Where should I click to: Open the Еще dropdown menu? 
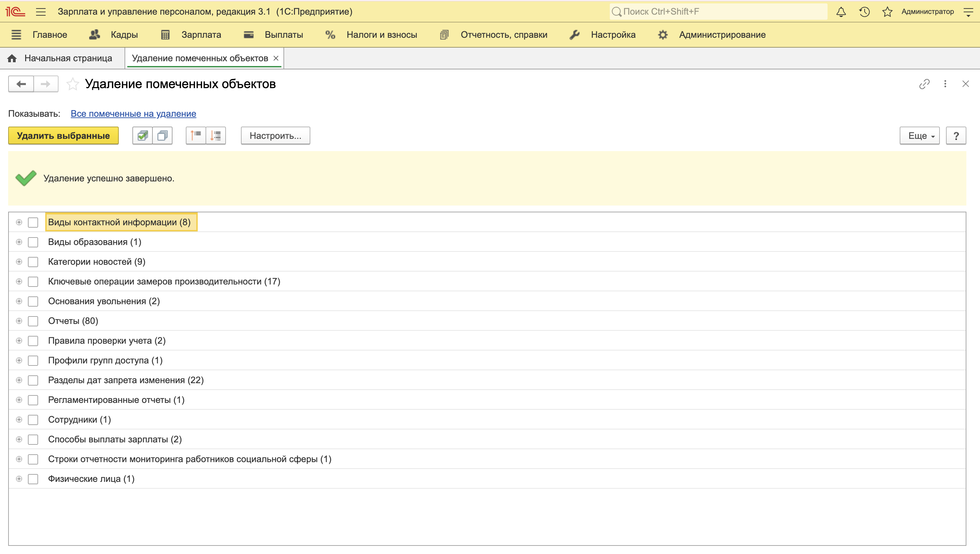[919, 135]
